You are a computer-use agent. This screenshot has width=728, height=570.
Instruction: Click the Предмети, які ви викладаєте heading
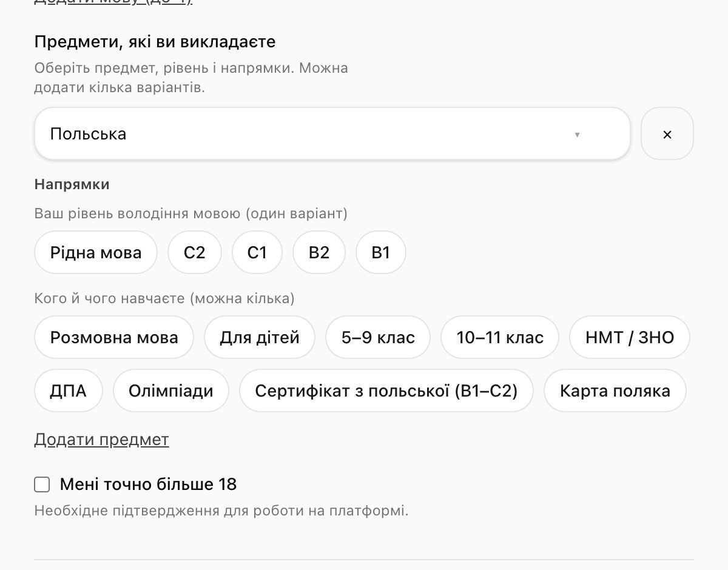(155, 42)
